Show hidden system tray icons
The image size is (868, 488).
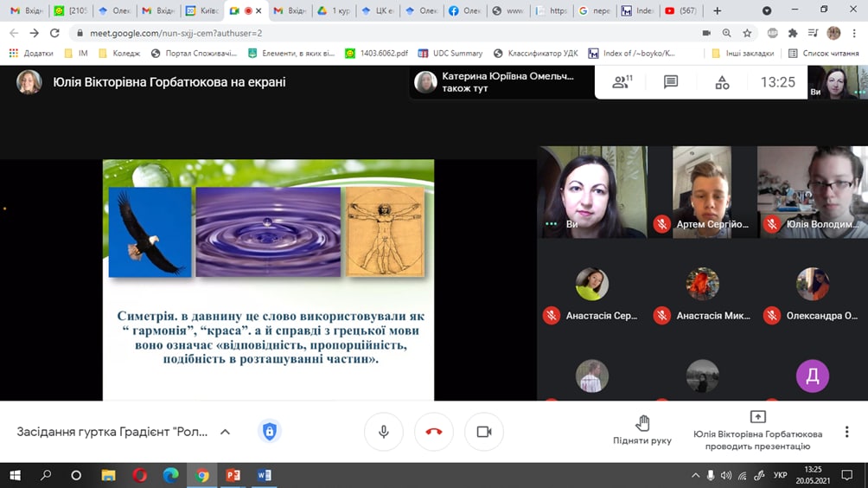[x=696, y=475]
